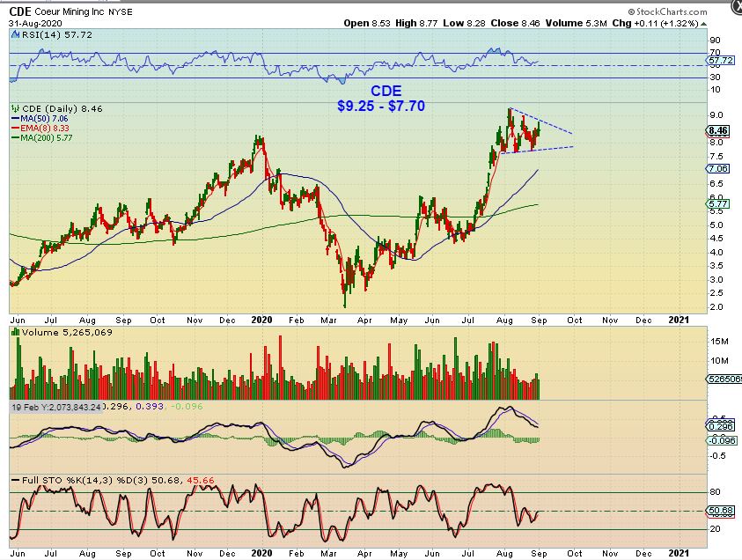Viewport: 742px width, 560px height.
Task: Click 2020 on the price chart date axis
Action: [x=261, y=320]
